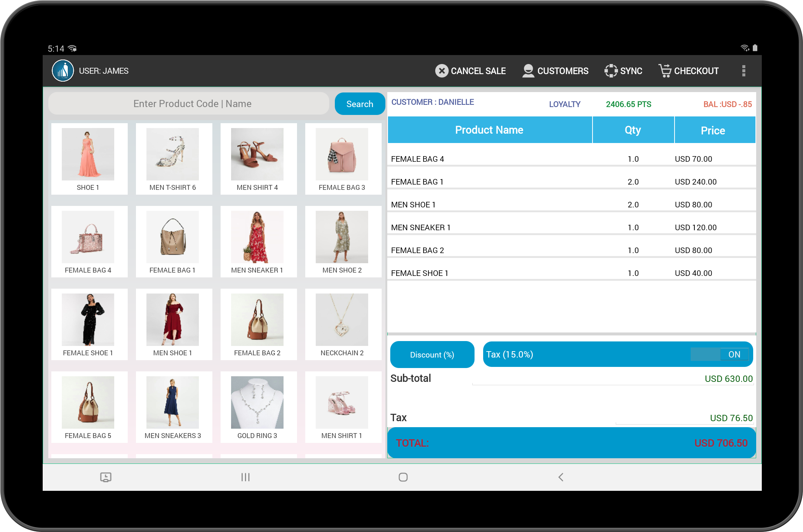This screenshot has height=532, width=803.
Task: Sync data with the server
Action: (x=624, y=71)
